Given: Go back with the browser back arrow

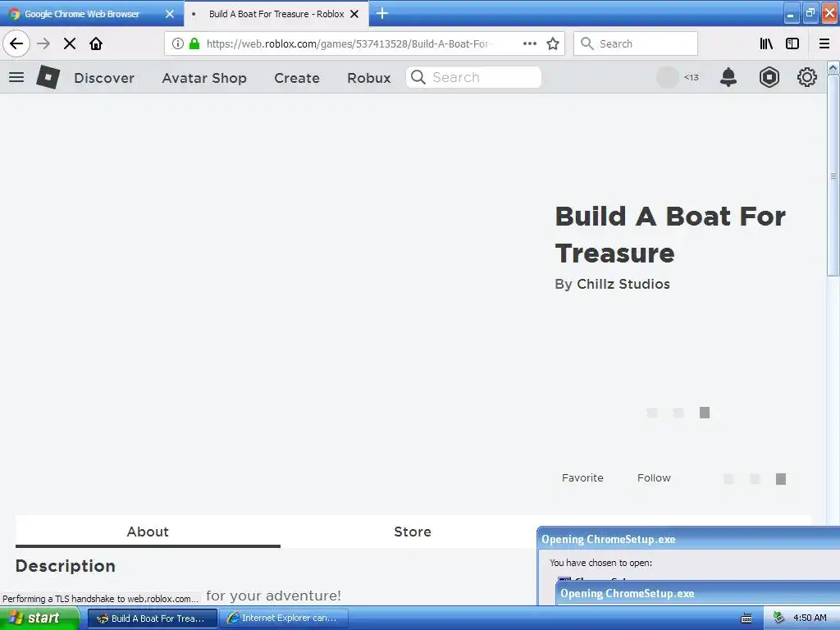Looking at the screenshot, I should point(16,43).
